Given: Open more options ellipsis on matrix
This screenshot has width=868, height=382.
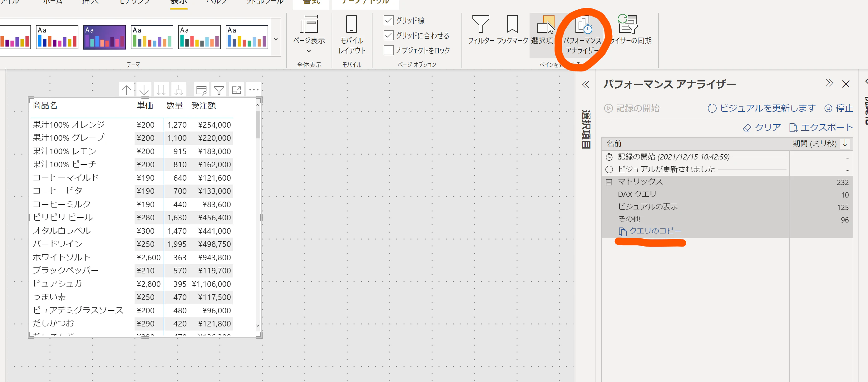Looking at the screenshot, I should 254,90.
